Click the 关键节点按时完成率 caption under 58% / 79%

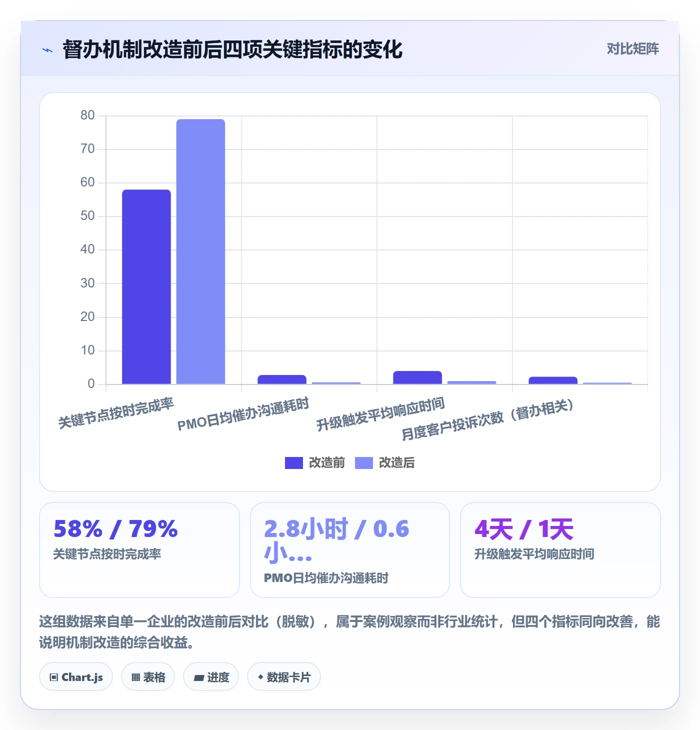[x=107, y=554]
